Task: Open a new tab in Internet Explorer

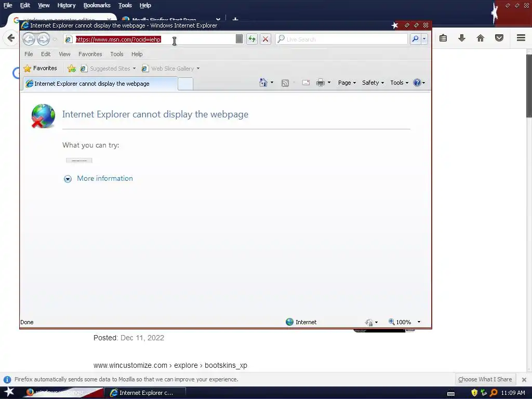Action: click(185, 84)
